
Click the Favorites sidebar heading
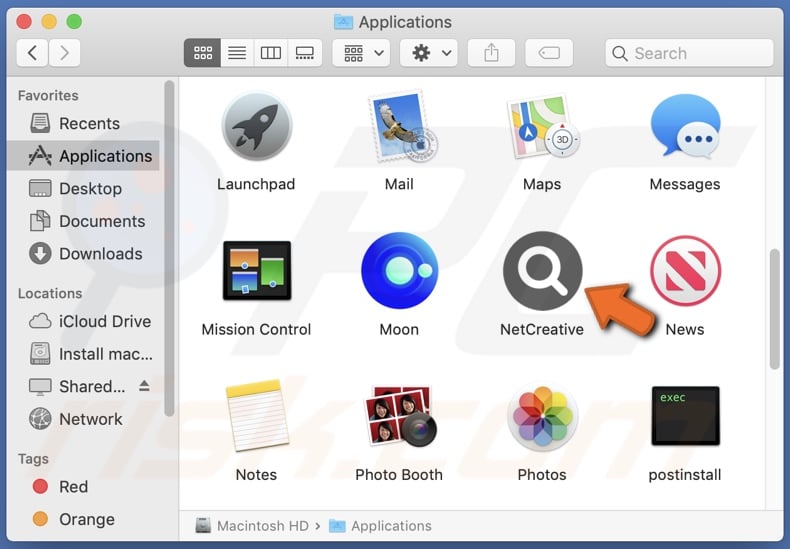(x=48, y=96)
